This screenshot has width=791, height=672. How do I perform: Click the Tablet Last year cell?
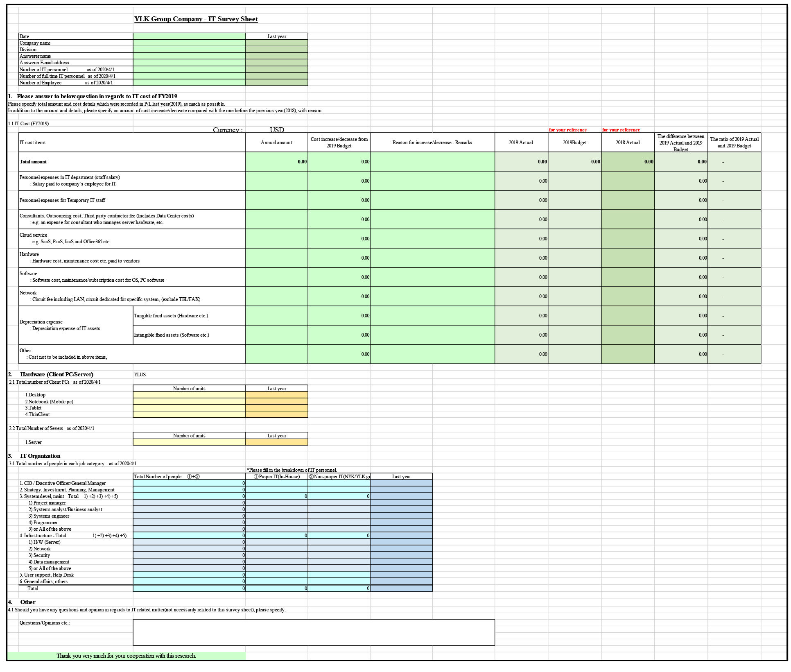pyautogui.click(x=277, y=408)
